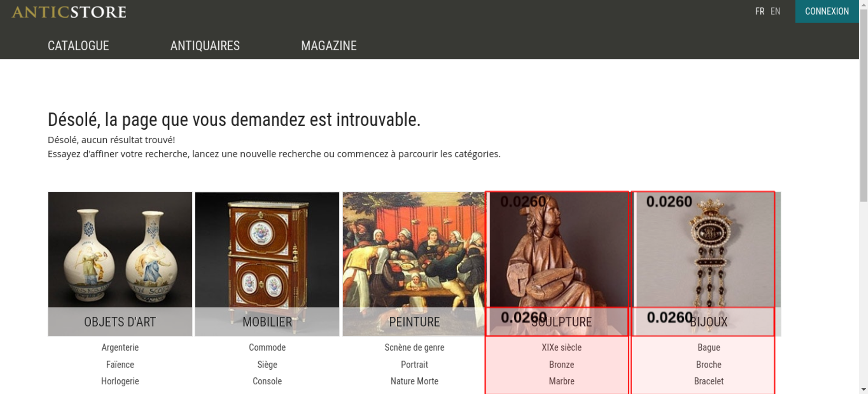Open the Catalogue menu
The image size is (868, 394).
click(x=78, y=46)
